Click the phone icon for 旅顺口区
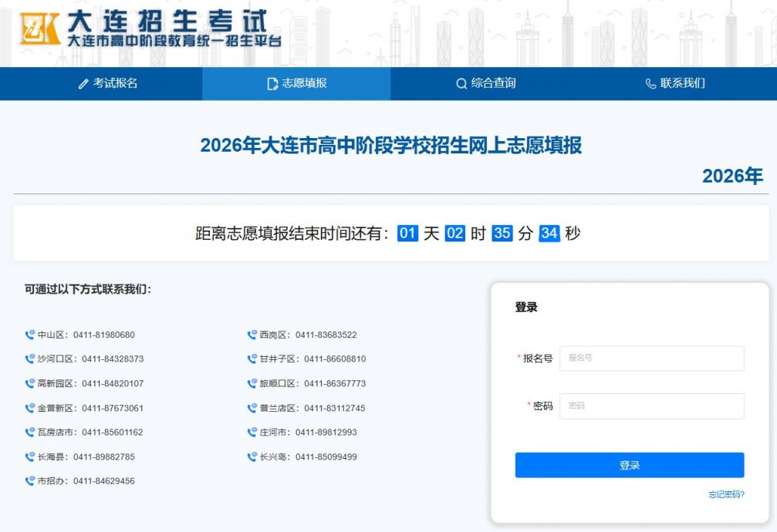 pyautogui.click(x=252, y=383)
